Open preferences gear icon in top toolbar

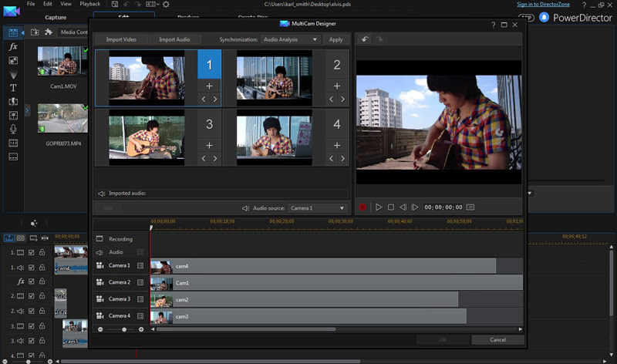(x=166, y=5)
